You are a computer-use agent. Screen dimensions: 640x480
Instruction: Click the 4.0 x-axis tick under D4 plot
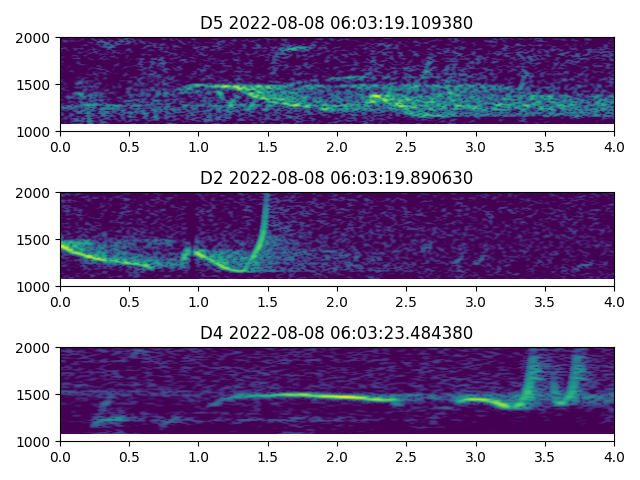pos(614,456)
